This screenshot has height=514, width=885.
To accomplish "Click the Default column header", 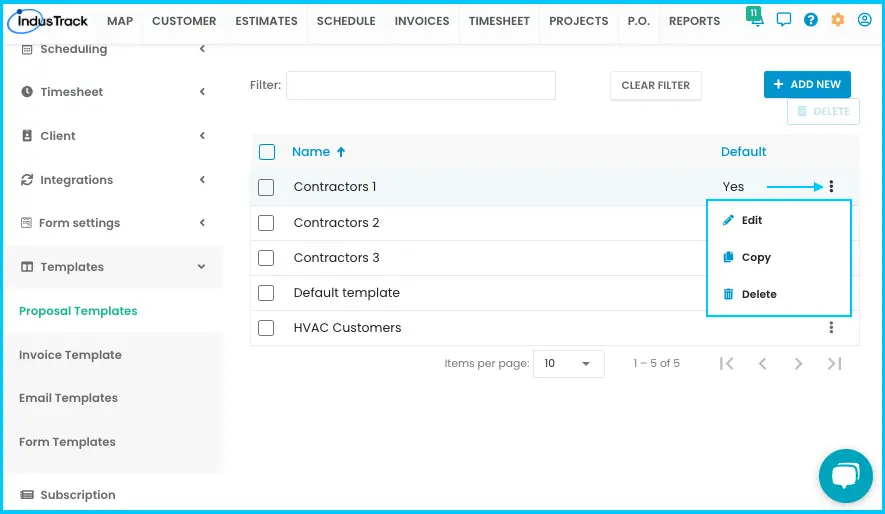I will tap(743, 152).
